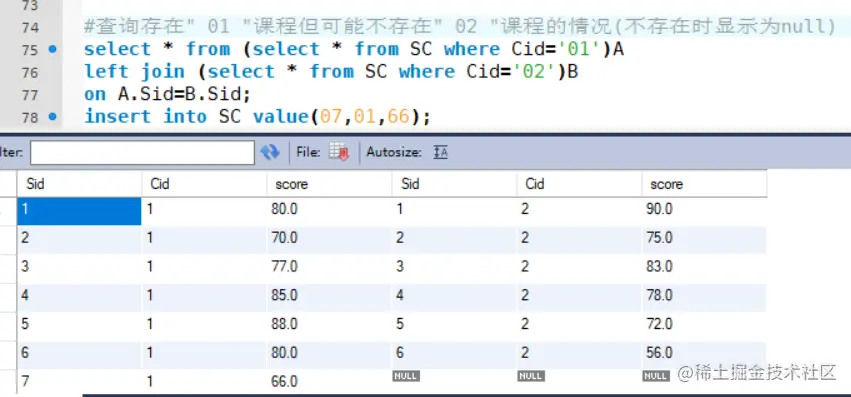
Task: Select the score cell showing 88.0
Action: coord(329,325)
